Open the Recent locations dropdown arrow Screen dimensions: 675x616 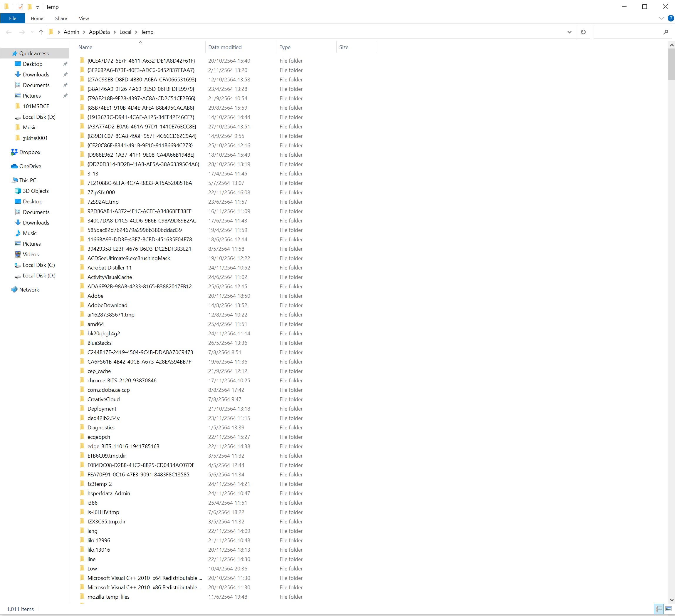(32, 32)
